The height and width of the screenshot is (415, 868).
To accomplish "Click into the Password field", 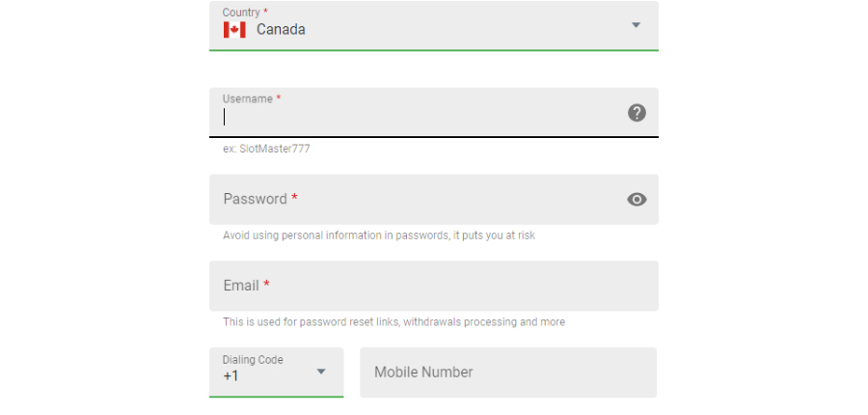I will [434, 200].
